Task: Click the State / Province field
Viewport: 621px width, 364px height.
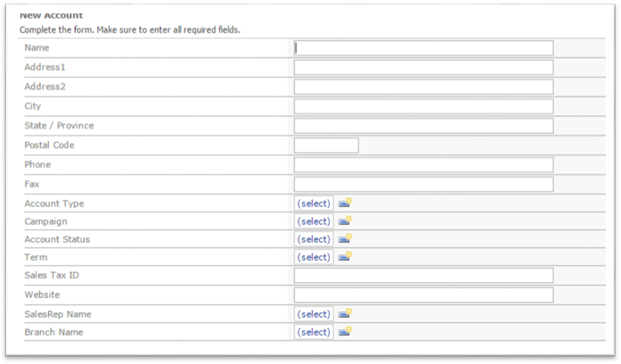Action: click(x=424, y=126)
